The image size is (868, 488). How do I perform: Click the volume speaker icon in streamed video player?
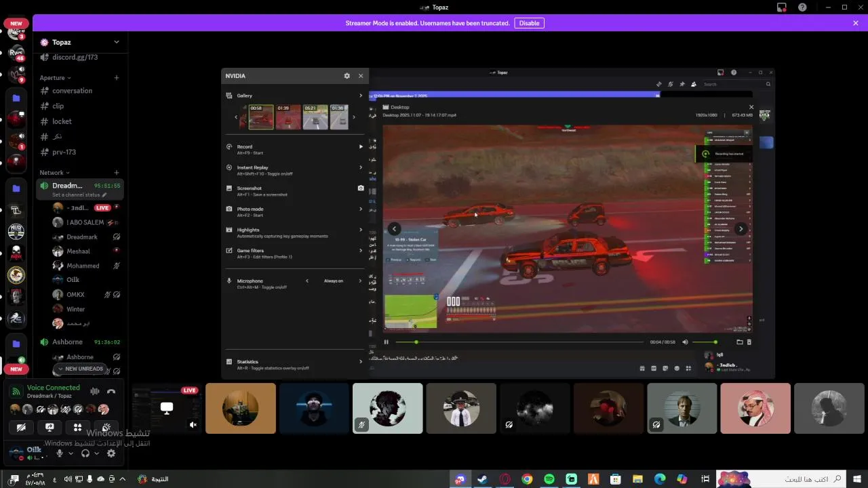685,342
